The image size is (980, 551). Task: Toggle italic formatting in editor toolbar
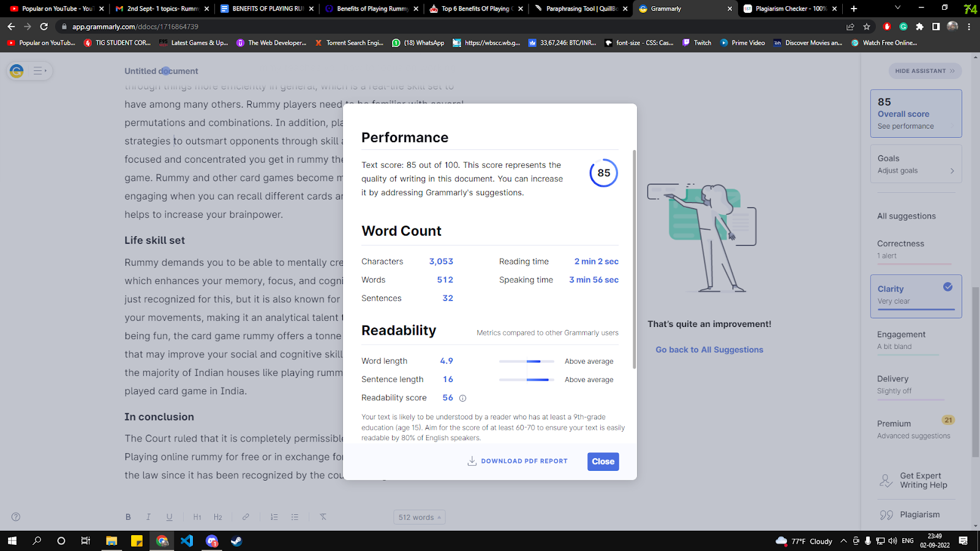[148, 517]
